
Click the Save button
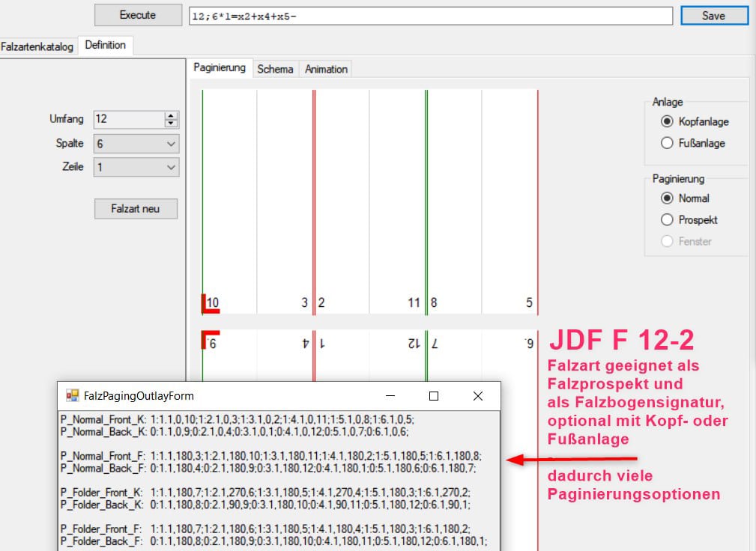(713, 15)
